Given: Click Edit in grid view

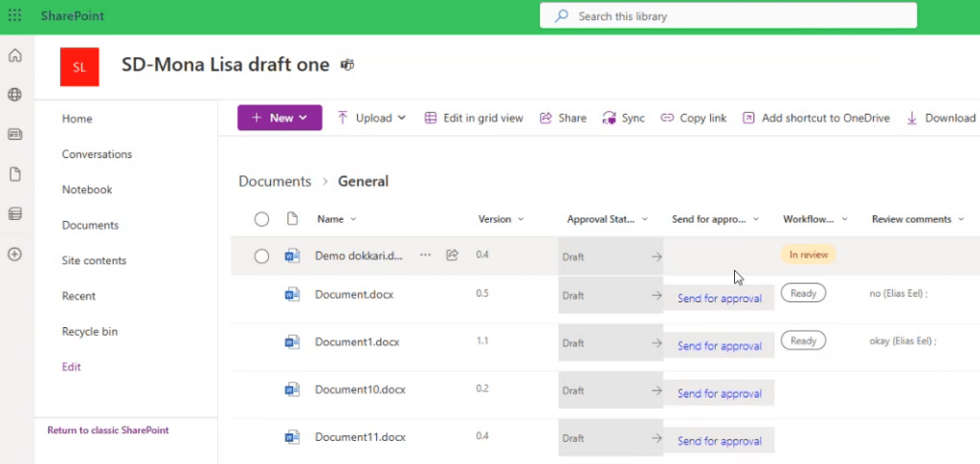Looking at the screenshot, I should pyautogui.click(x=474, y=118).
